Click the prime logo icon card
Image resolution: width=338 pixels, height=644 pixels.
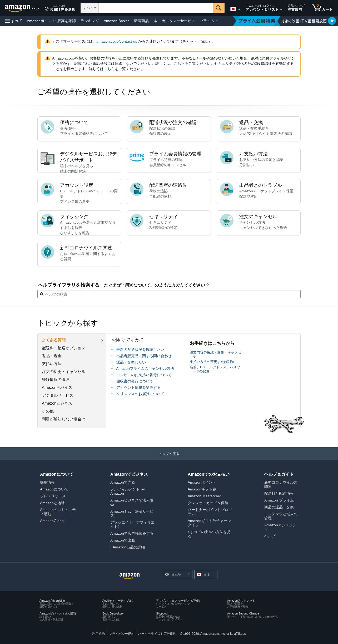coord(137,157)
